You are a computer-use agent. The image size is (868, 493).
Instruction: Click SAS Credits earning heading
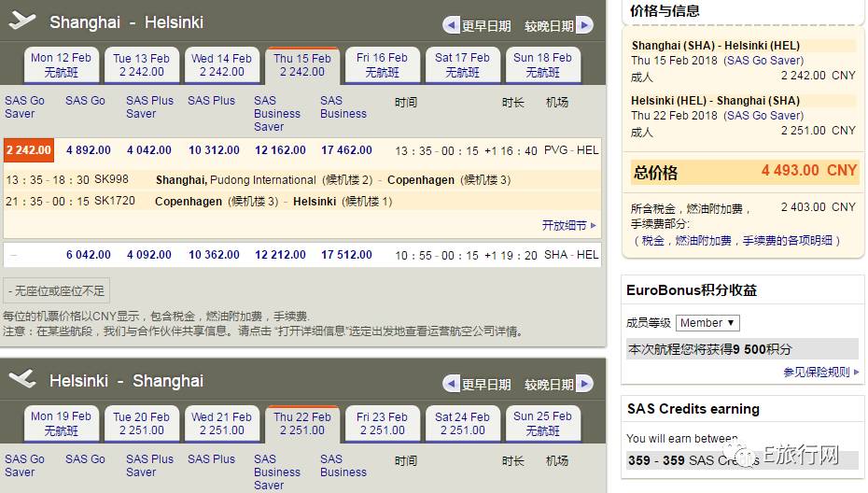[x=693, y=409]
